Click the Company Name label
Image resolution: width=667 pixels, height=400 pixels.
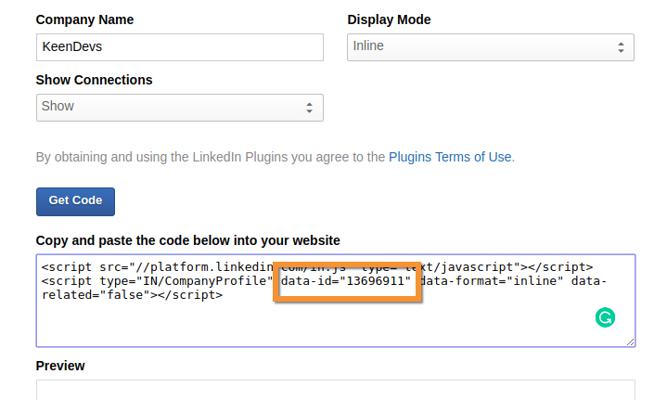coord(85,20)
